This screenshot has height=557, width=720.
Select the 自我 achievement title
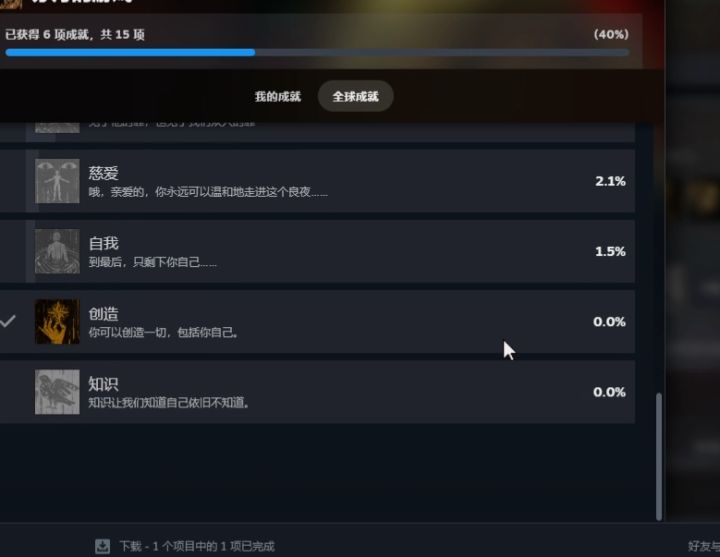103,243
